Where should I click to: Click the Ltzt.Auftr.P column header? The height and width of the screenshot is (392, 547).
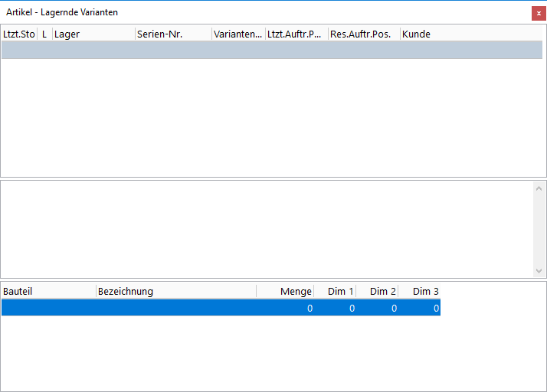click(296, 34)
